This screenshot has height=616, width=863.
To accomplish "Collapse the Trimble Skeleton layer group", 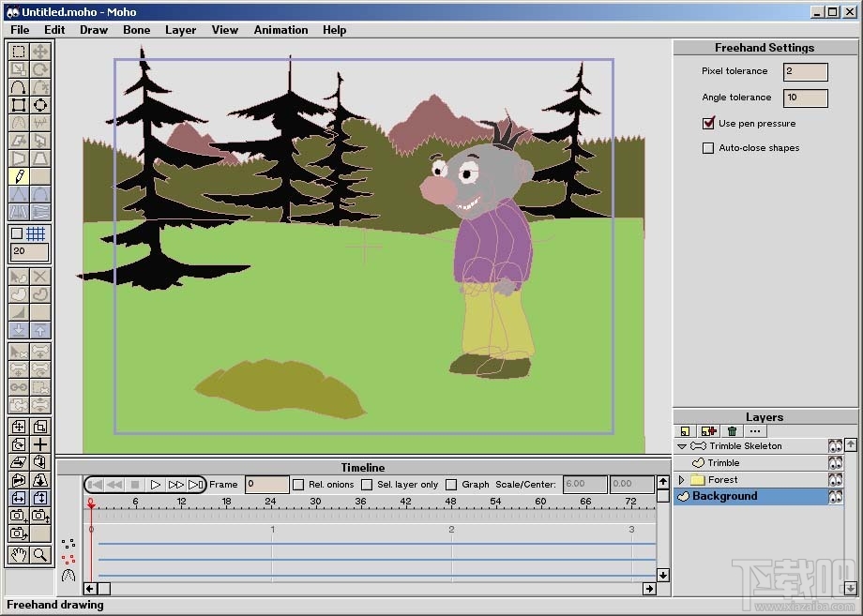I will (682, 446).
